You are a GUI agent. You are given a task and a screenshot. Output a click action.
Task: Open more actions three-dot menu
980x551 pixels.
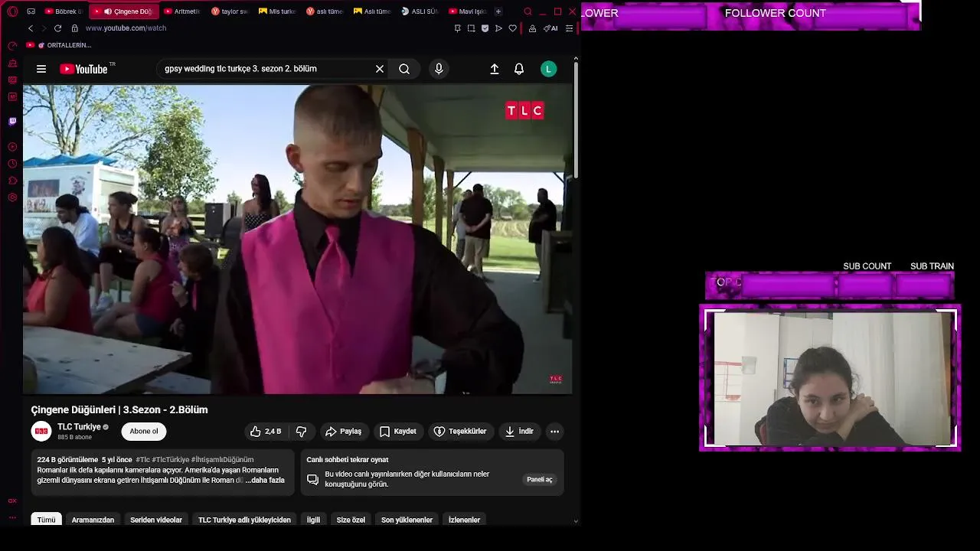point(555,432)
